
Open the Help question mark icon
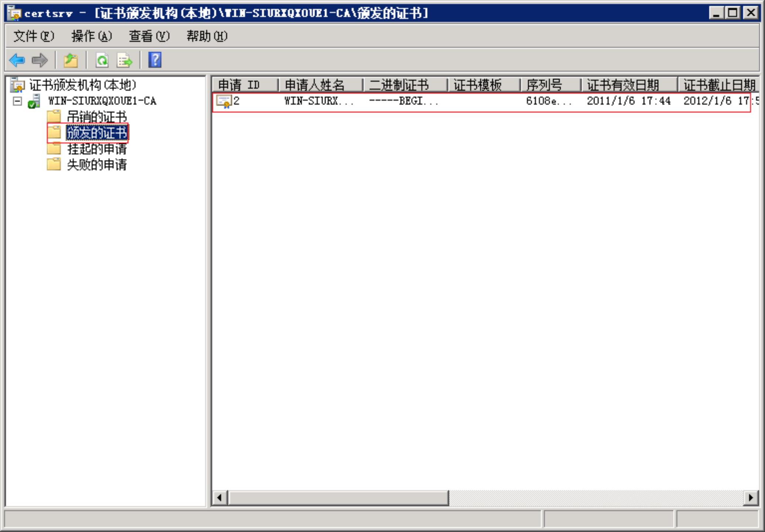coord(155,60)
